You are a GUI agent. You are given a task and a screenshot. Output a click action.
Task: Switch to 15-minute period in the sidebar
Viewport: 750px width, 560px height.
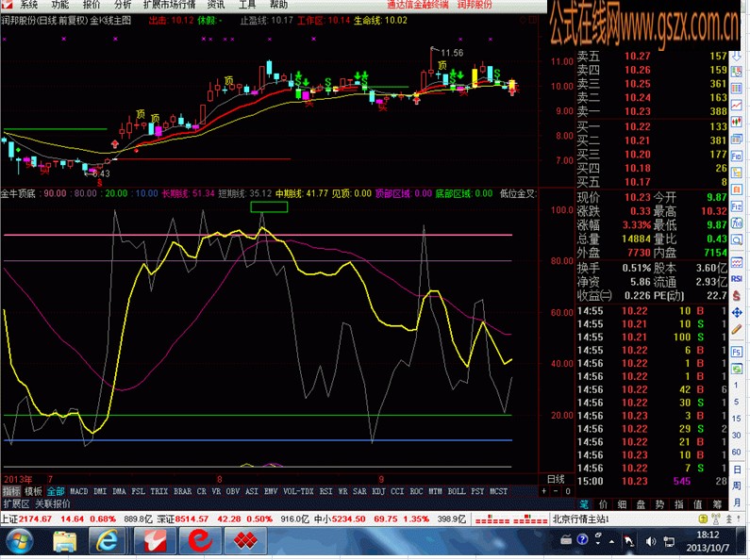pyautogui.click(x=737, y=419)
